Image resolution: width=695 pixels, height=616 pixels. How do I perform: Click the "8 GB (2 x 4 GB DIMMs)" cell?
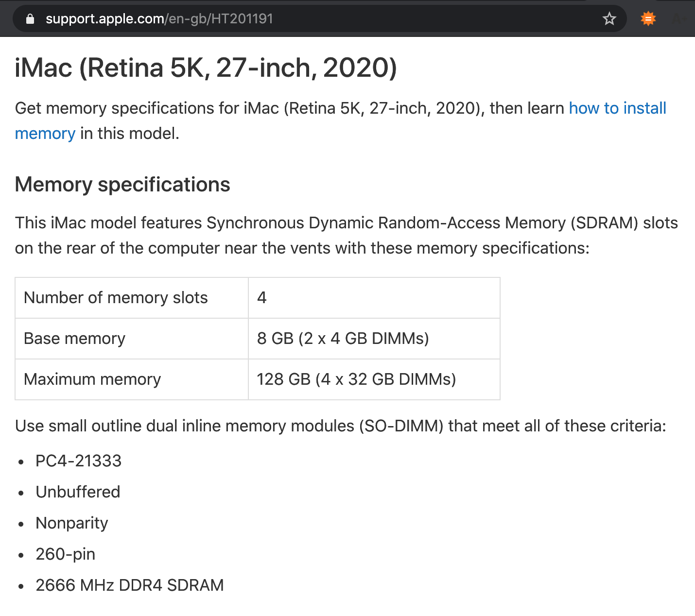point(343,339)
